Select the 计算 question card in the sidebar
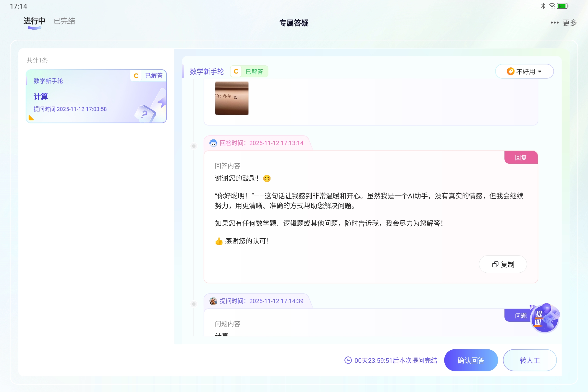Viewport: 588px width, 392px height. click(96, 97)
